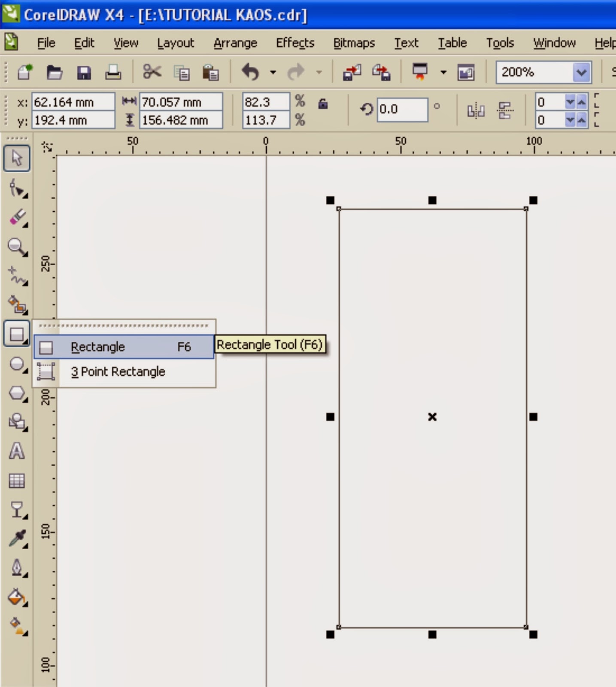Open the Application Launcher
This screenshot has height=687, width=616.
coord(420,72)
